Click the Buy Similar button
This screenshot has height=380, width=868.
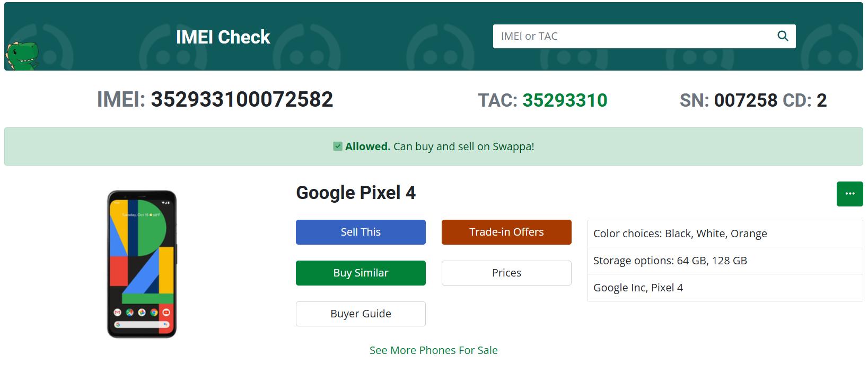361,273
